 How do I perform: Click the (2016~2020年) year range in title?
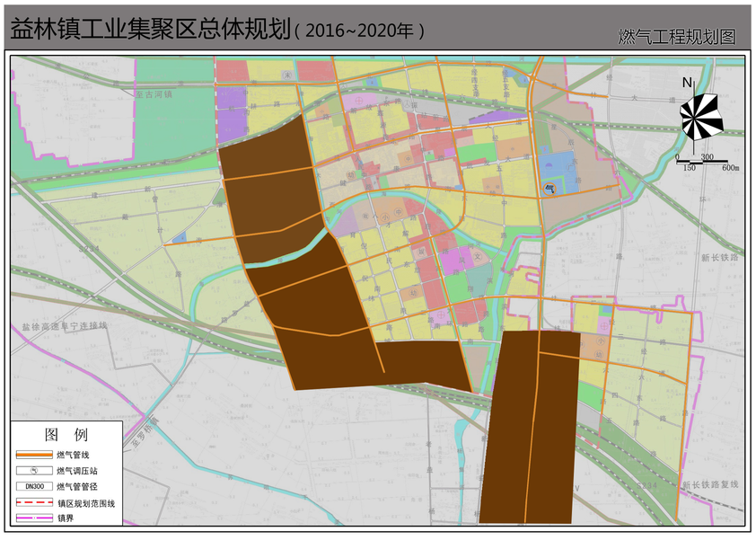359,31
